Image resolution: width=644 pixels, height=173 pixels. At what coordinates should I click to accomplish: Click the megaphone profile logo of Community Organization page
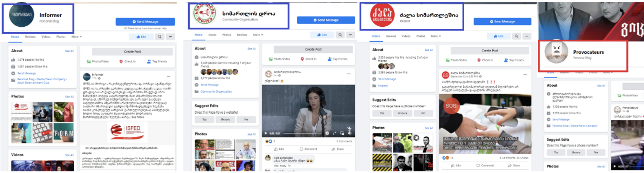click(205, 14)
